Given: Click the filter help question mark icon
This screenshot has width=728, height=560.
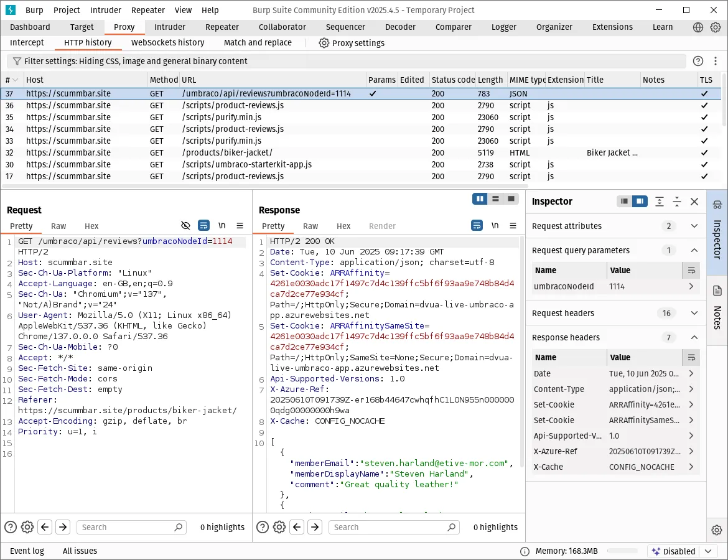Looking at the screenshot, I should tap(698, 62).
